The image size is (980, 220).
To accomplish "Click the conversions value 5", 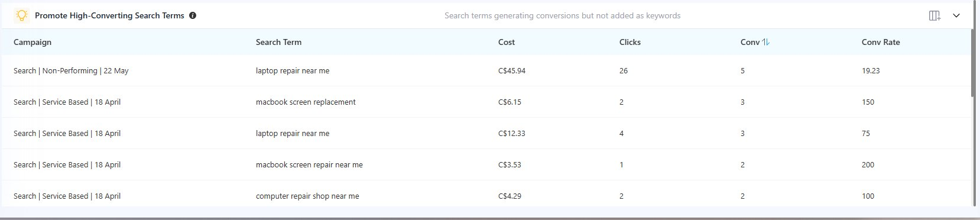I will pyautogui.click(x=742, y=70).
